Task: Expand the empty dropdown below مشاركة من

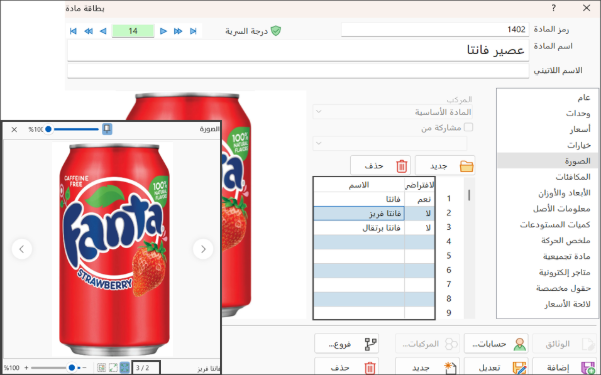Action: tap(390, 144)
